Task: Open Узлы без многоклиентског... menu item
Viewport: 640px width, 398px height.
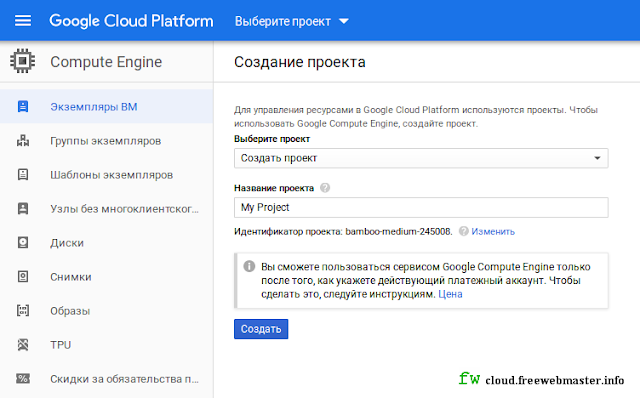Action: (107, 209)
